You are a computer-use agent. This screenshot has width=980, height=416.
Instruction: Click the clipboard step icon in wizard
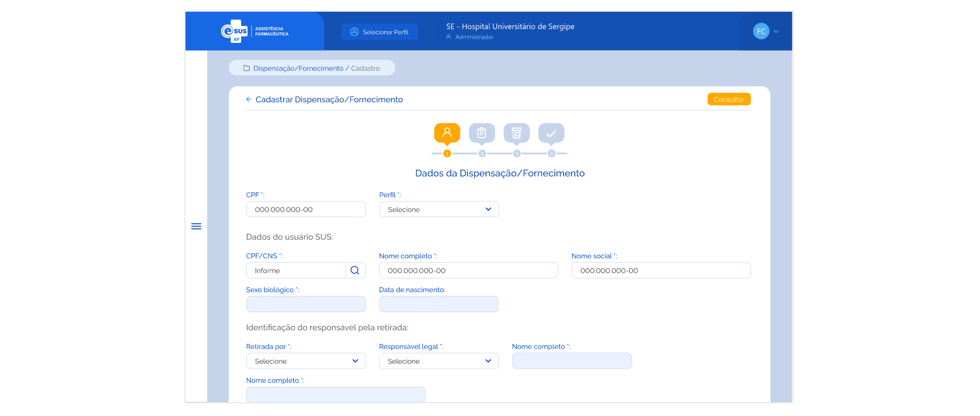point(481,133)
